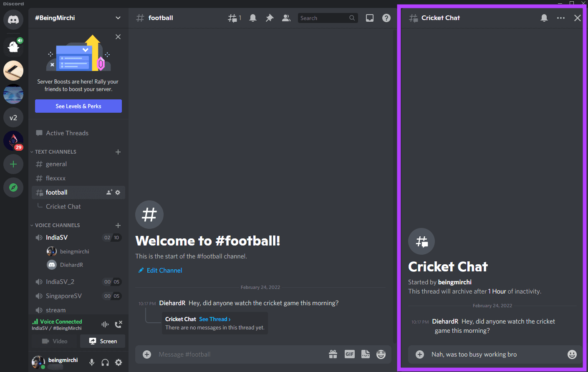Viewport: 588px width, 372px height.
Task: Disconnect from voice call icon
Action: pyautogui.click(x=119, y=324)
